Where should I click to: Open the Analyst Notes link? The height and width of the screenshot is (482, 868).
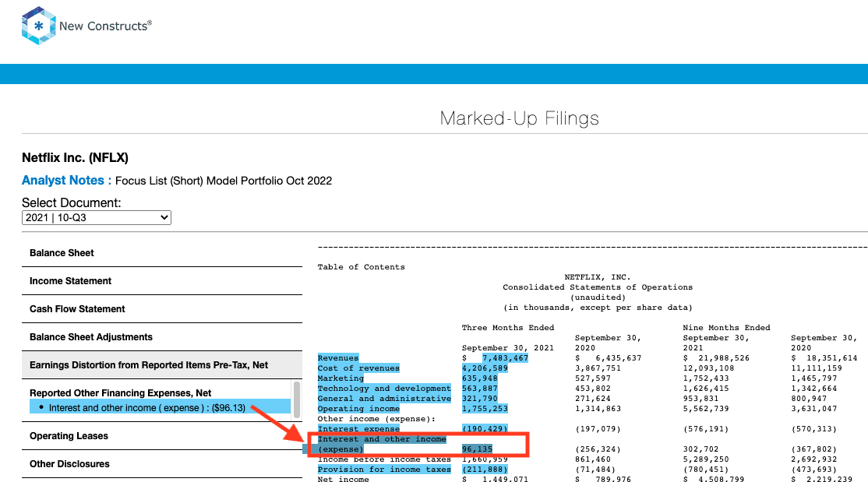[x=66, y=181]
